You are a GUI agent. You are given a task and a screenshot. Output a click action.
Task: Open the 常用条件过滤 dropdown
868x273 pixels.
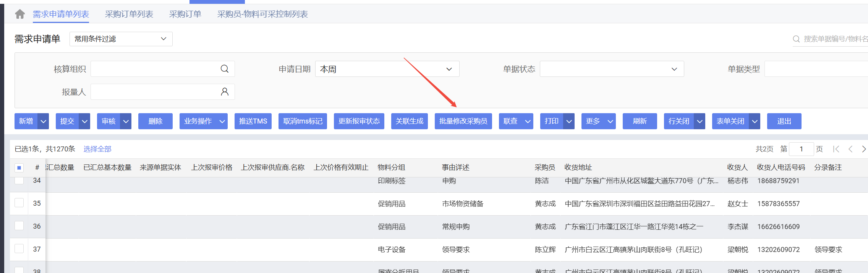[121, 39]
